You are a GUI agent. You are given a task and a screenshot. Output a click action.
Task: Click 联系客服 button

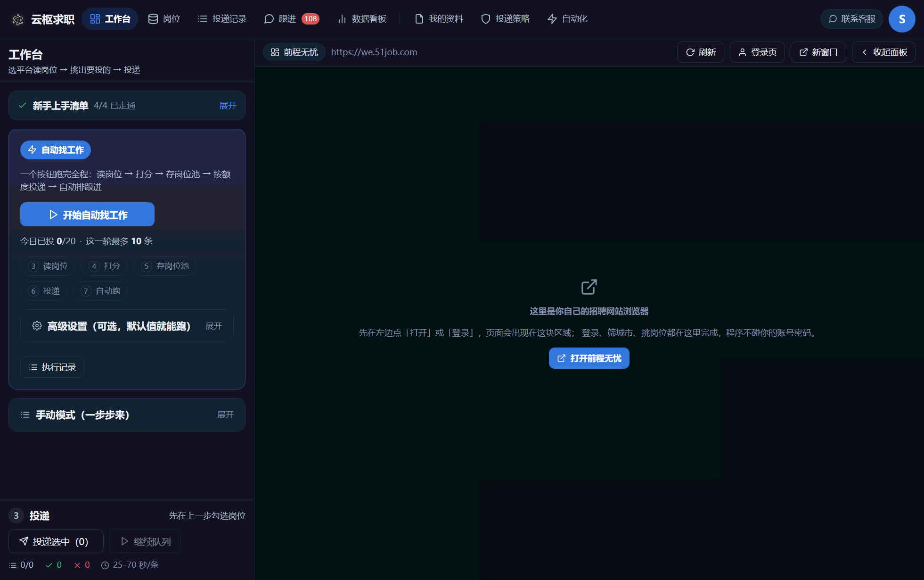coord(852,19)
